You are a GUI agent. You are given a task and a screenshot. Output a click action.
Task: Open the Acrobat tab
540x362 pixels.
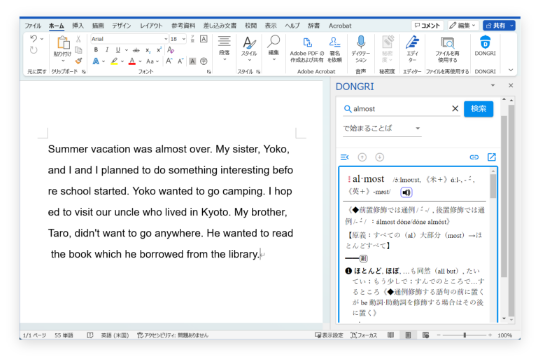click(340, 25)
